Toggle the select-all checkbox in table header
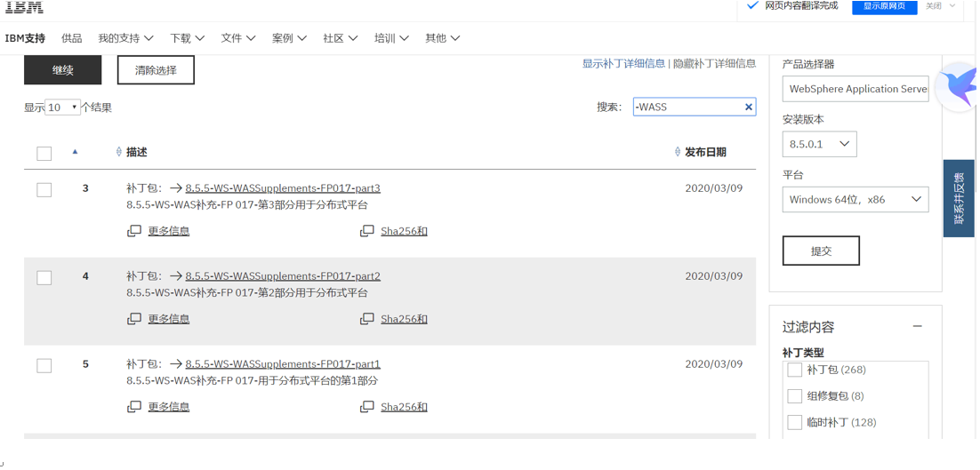The width and height of the screenshot is (980, 470). pyautogui.click(x=44, y=153)
